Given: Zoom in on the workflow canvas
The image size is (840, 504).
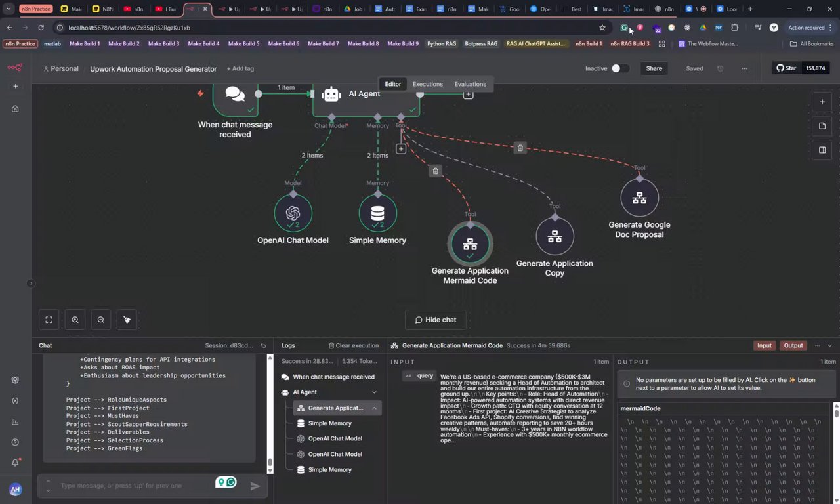Looking at the screenshot, I should 75,320.
